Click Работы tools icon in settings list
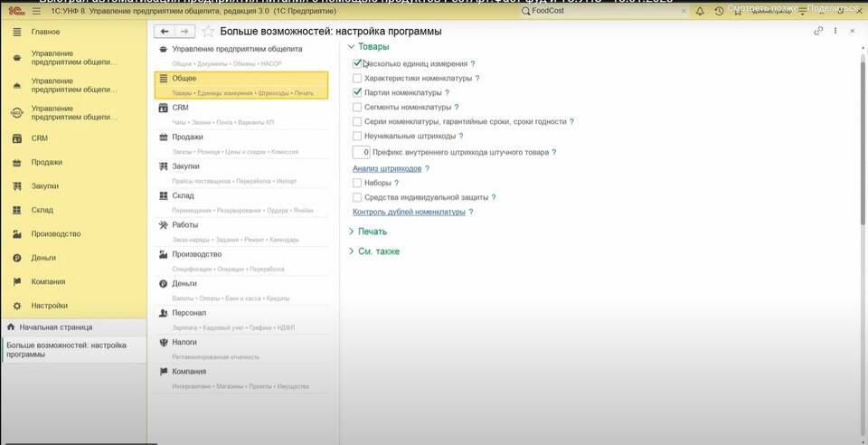Viewport: 868px width, 445px height. click(164, 225)
